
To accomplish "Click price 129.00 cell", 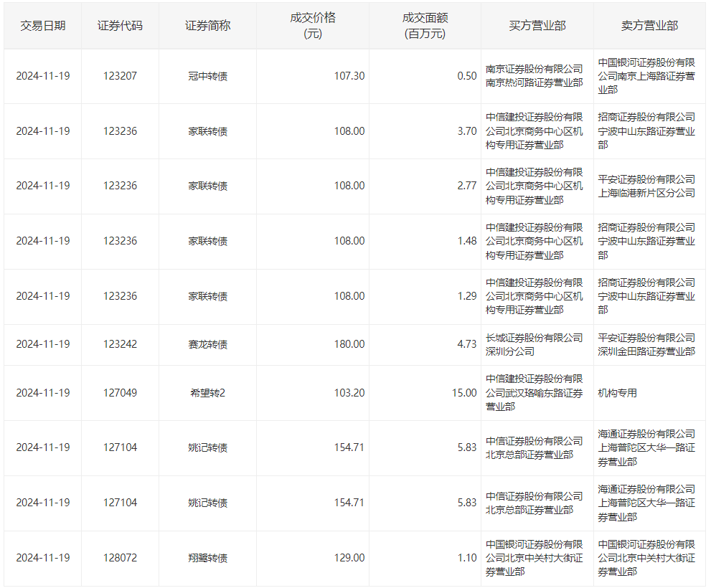I will [x=349, y=558].
